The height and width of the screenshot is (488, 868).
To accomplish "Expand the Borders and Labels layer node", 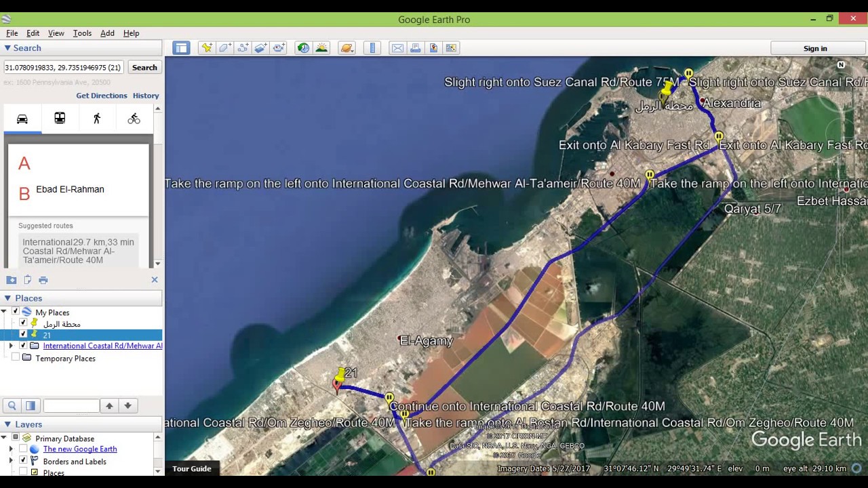I will (11, 461).
